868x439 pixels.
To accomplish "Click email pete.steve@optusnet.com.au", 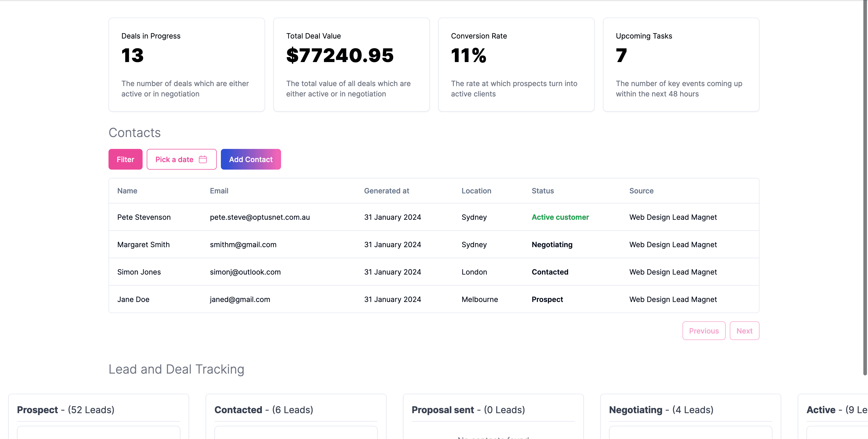I will [x=260, y=217].
